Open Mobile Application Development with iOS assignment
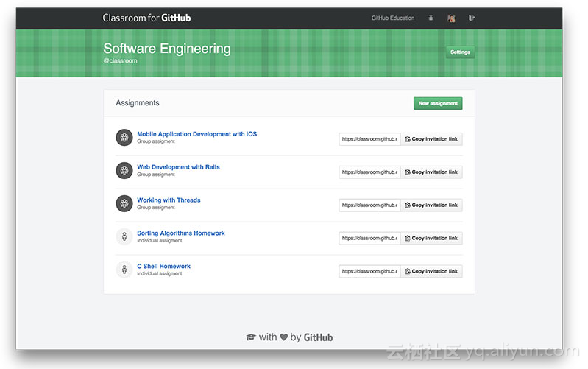The height and width of the screenshot is (369, 588). (197, 134)
